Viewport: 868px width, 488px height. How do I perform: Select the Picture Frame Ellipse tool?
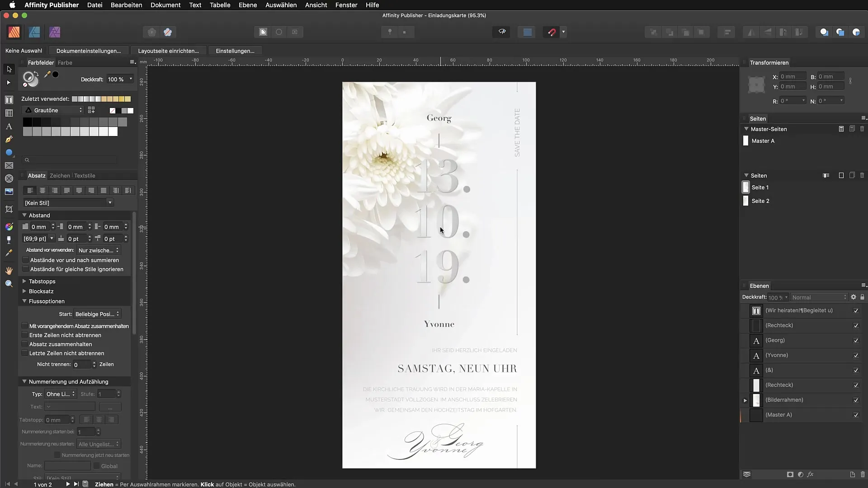9,179
